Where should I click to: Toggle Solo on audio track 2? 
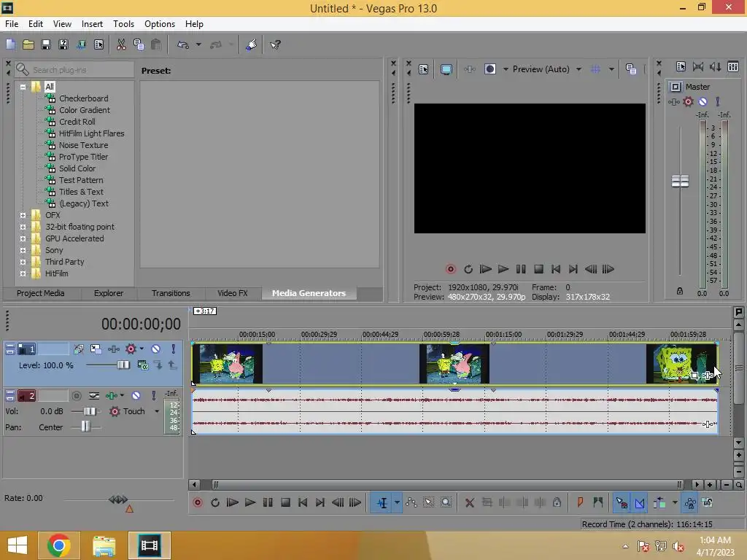(153, 396)
